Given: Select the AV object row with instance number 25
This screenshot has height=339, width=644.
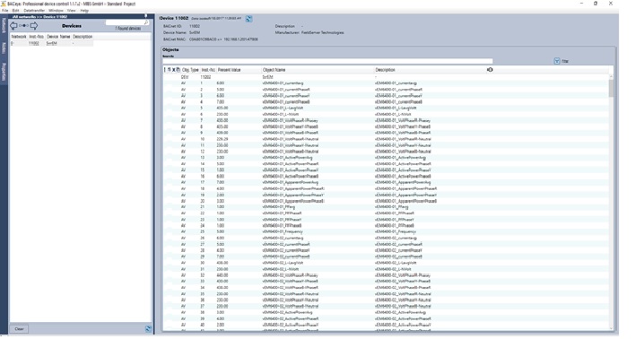Looking at the screenshot, I should point(386,231).
